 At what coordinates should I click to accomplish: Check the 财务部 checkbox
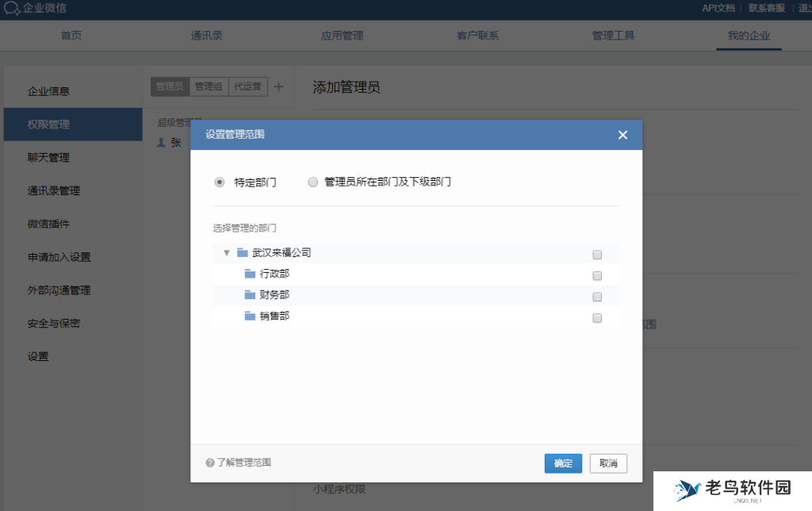(596, 297)
